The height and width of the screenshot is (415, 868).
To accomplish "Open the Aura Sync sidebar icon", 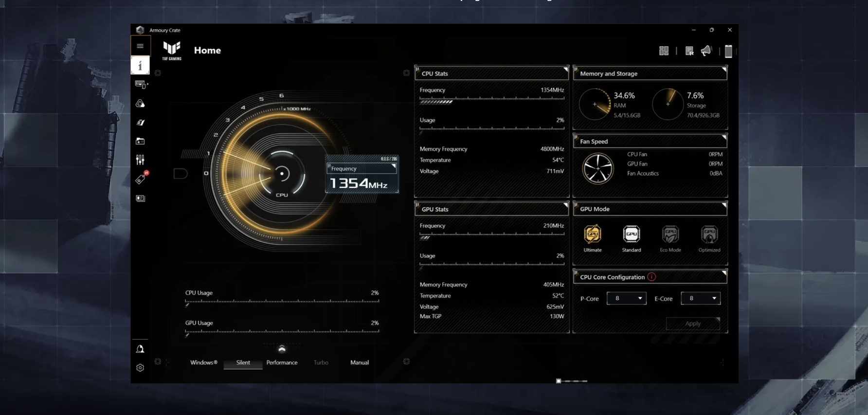I will click(x=140, y=104).
